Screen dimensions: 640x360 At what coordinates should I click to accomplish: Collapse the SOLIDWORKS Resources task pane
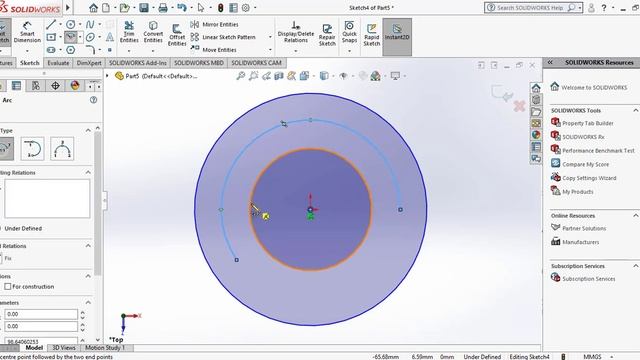550,62
